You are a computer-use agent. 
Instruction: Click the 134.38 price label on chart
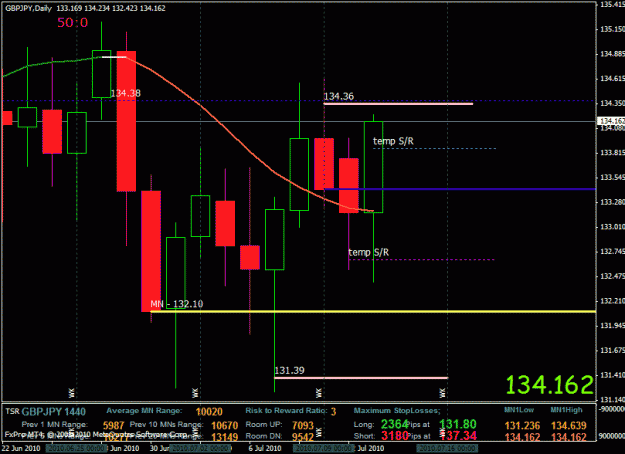click(126, 93)
